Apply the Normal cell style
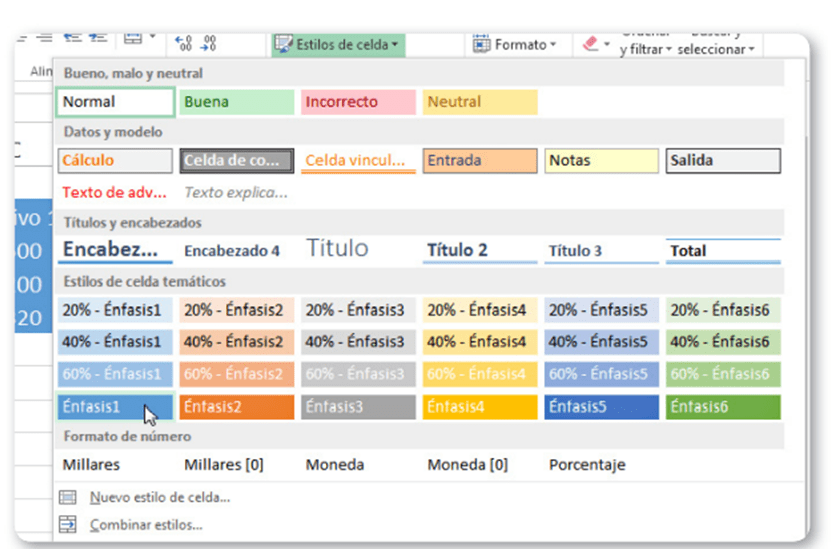The image size is (833, 549). tap(115, 101)
